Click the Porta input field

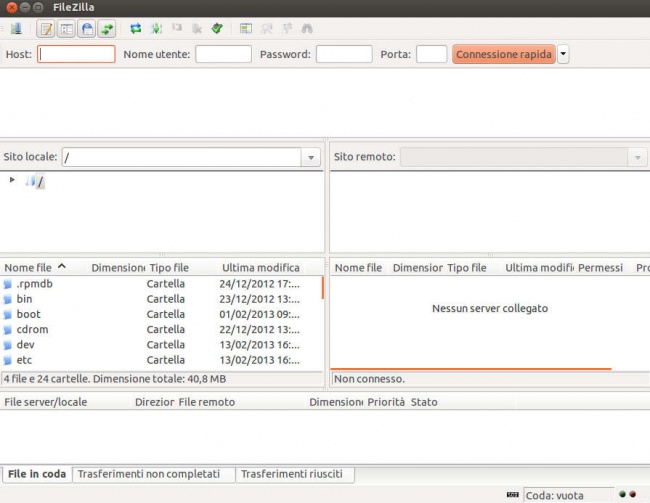click(432, 54)
